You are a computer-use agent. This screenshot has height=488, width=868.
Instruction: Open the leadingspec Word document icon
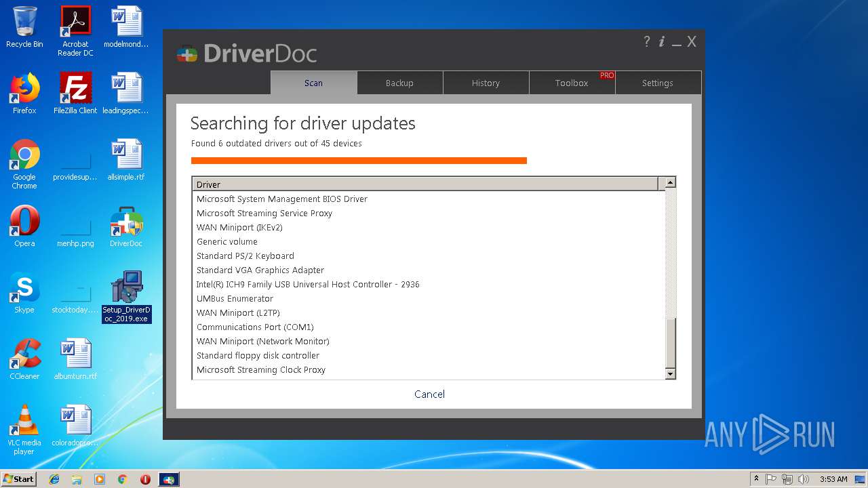tap(126, 94)
